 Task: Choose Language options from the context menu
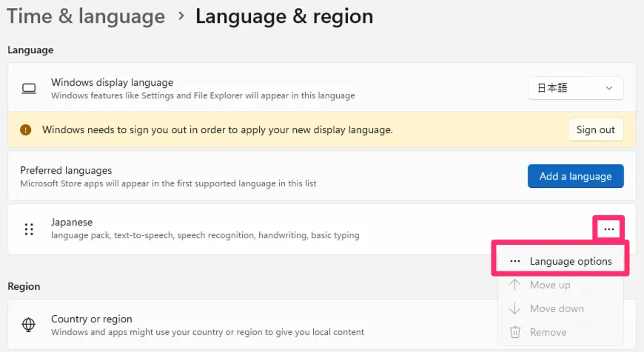(561, 261)
